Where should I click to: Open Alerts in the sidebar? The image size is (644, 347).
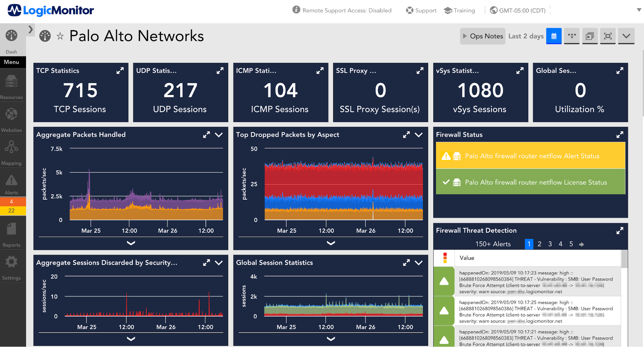pos(12,185)
